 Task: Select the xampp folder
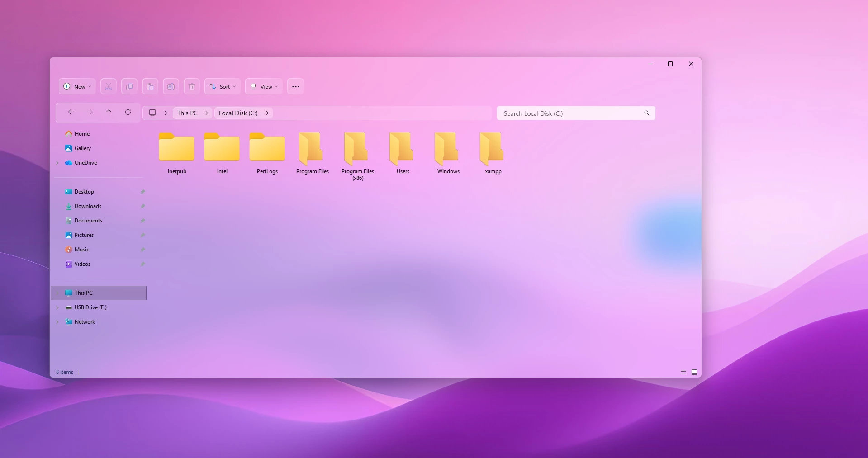click(x=493, y=153)
